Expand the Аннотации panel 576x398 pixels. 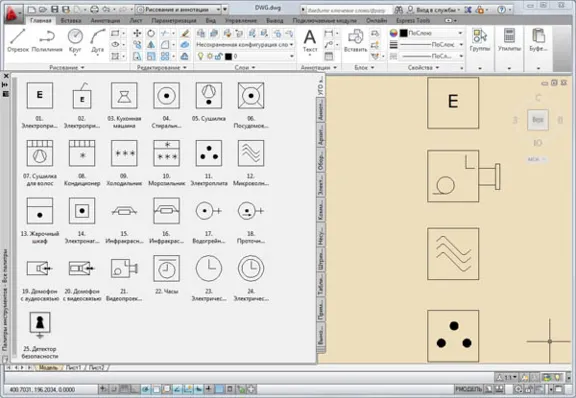point(318,68)
